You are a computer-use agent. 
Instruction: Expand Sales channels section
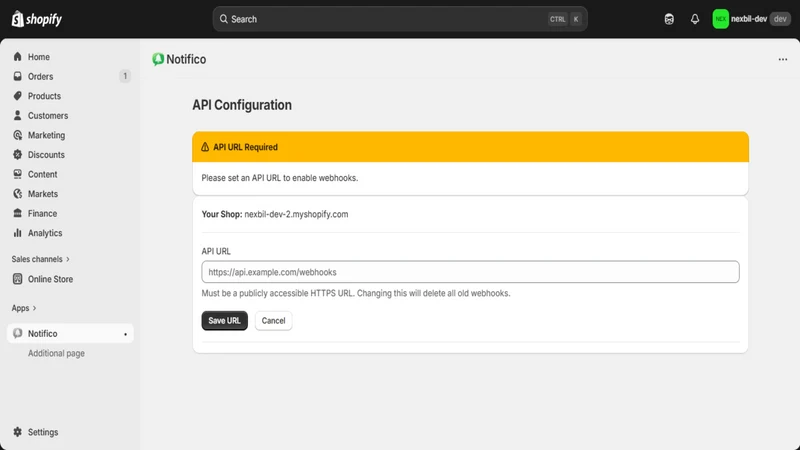pos(40,259)
